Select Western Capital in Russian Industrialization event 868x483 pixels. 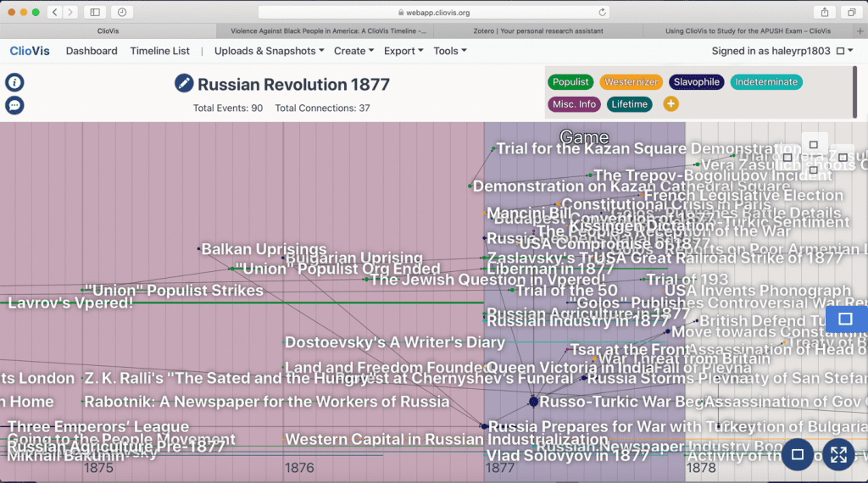[447, 439]
